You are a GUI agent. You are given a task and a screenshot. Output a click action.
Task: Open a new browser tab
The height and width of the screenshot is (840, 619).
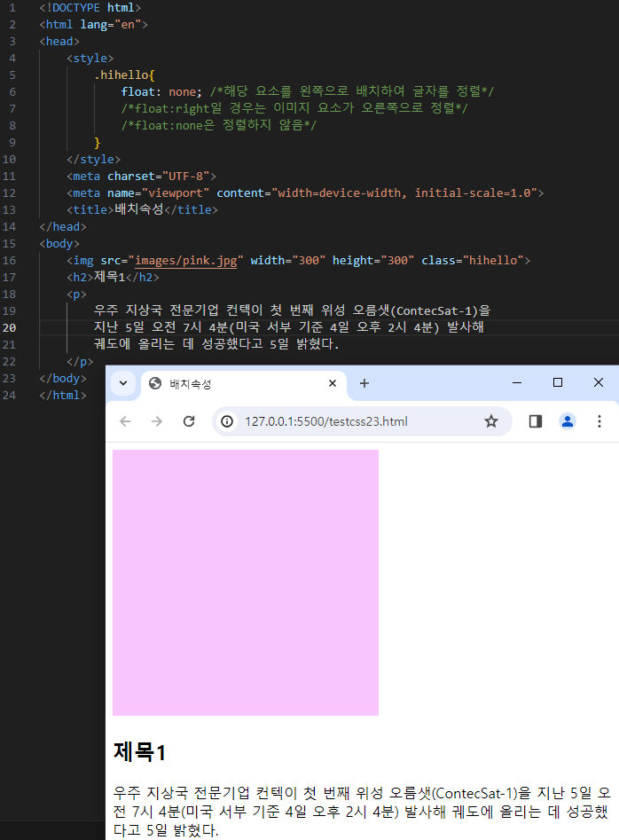coord(364,383)
